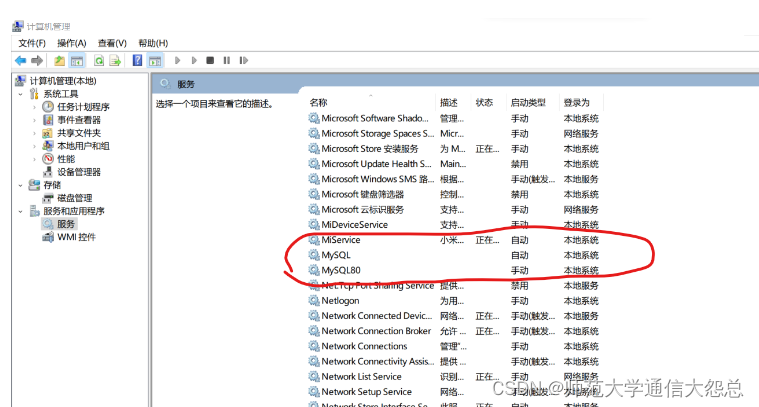Select Network List Service row
This screenshot has width=759, height=407.
454,377
